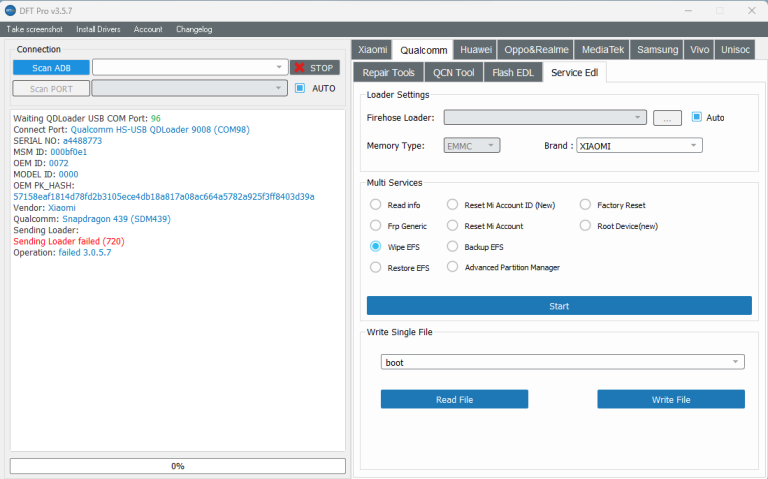Screen dimensions: 768x479
Task: Click the Scan PORT button
Action: [x=51, y=89]
